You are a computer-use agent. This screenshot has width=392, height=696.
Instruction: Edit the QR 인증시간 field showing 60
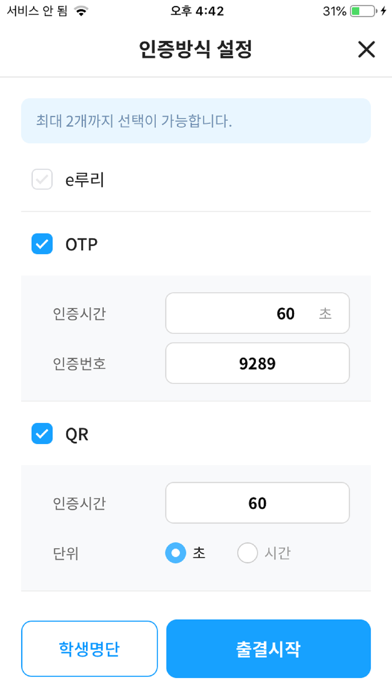(x=257, y=503)
